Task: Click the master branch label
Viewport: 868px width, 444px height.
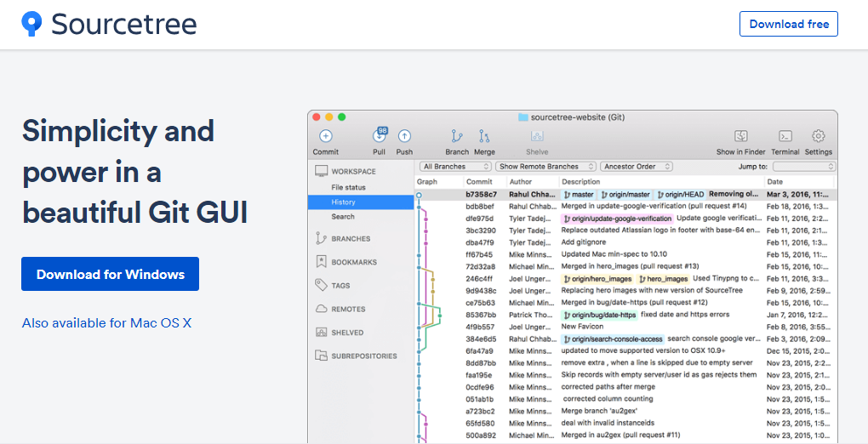Action: point(578,195)
